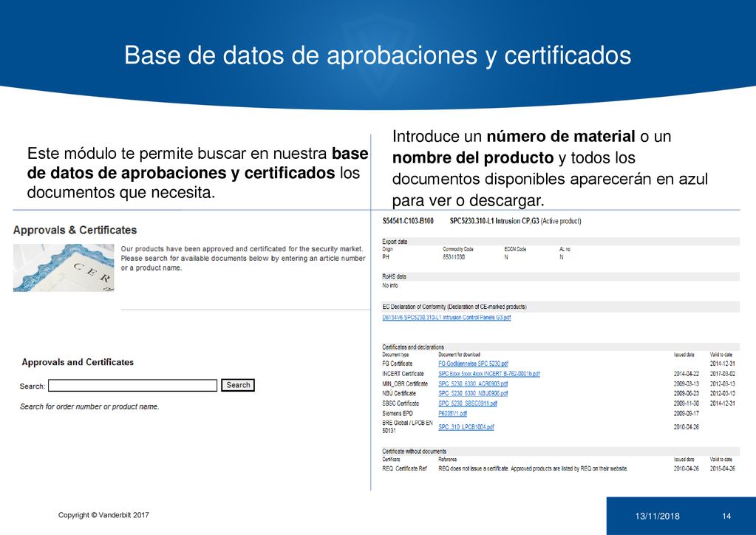Viewport: 756px width, 535px height.
Task: Click the INCERT valid-to date 2017-03-02
Action: (722, 373)
